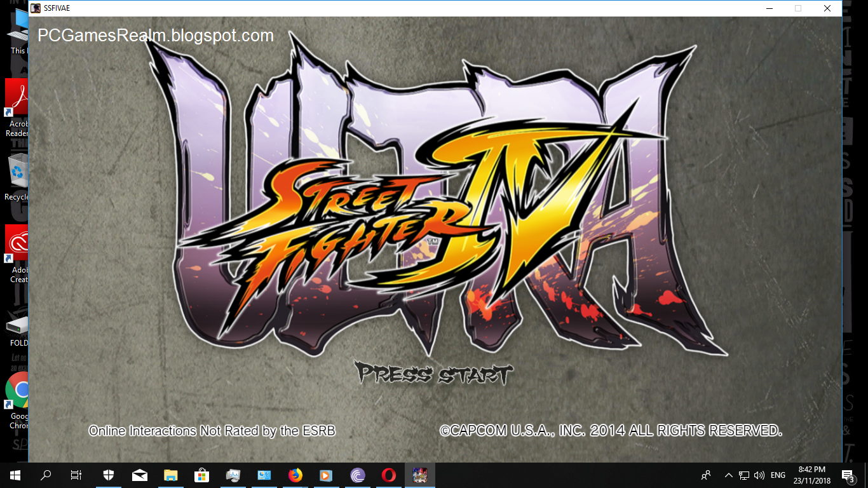The image size is (868, 488).
Task: Select the Recycle Bin desktop icon
Action: pyautogui.click(x=16, y=177)
